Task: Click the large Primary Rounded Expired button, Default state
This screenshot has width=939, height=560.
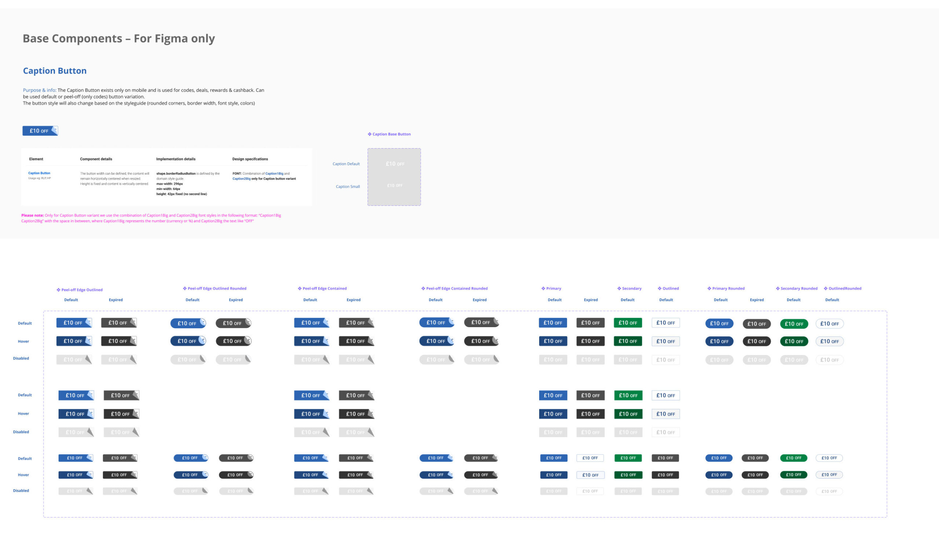Action: pyautogui.click(x=757, y=324)
